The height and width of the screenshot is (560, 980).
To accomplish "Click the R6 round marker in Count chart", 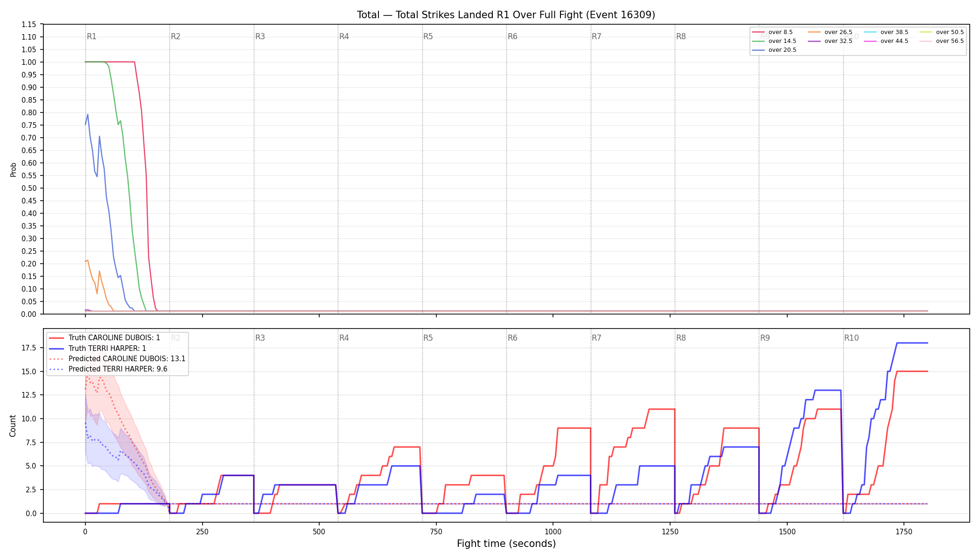I will 512,338.
